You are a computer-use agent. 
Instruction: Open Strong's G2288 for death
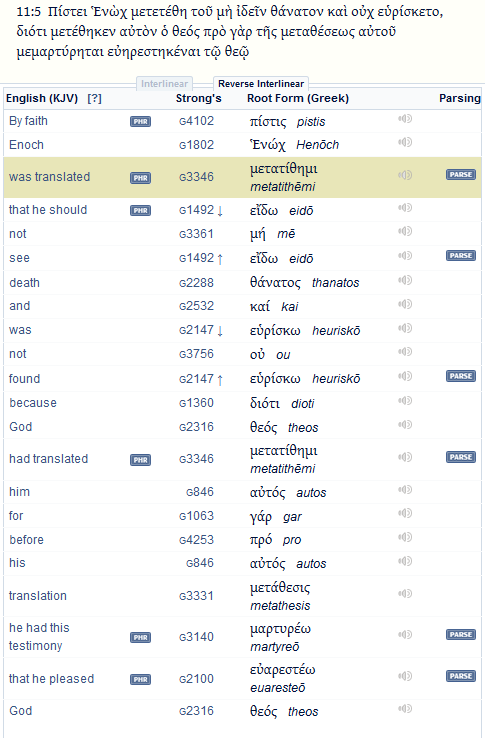click(196, 283)
